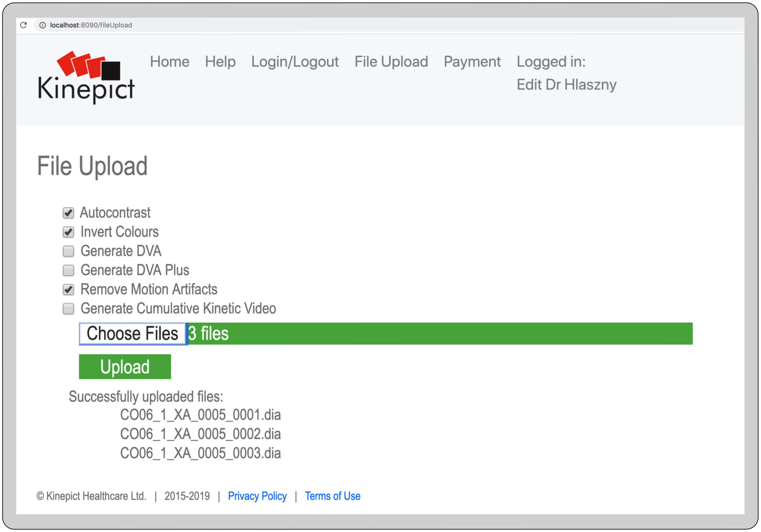Open the Home menu item

coord(169,62)
